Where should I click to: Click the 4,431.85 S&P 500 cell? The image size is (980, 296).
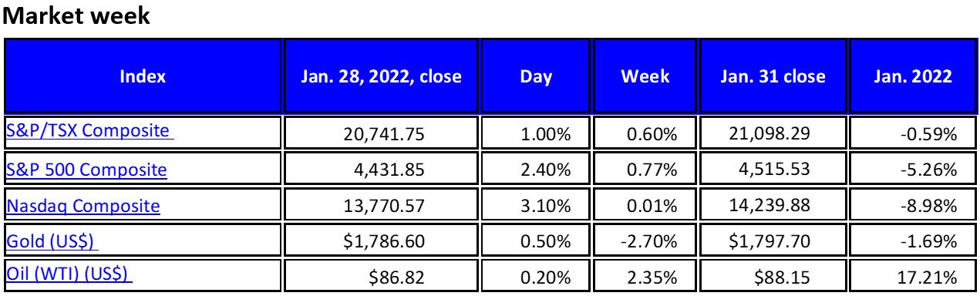(x=384, y=171)
